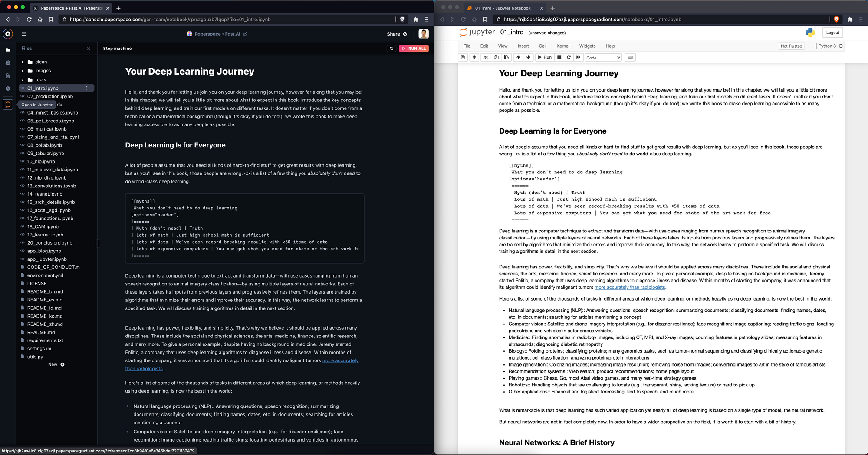Open the history clock icon in Paperspace sidebar
Screen dimensions: 868x455
tap(8, 88)
